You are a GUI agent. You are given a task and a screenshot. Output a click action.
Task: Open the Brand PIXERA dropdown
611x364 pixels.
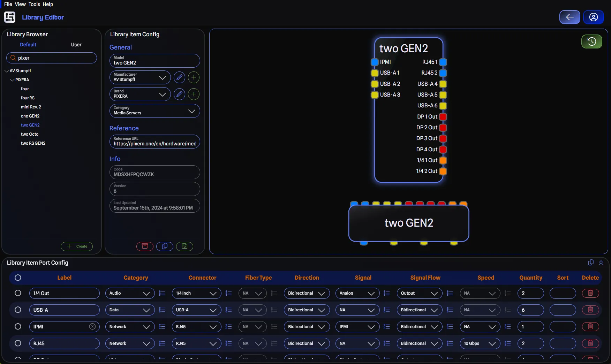click(x=140, y=94)
